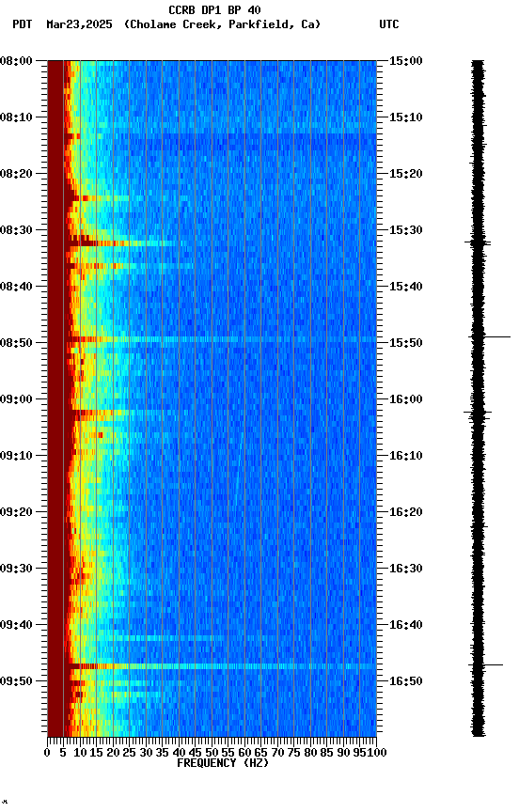
Task: Select the UTC timezone header
Action: [389, 24]
